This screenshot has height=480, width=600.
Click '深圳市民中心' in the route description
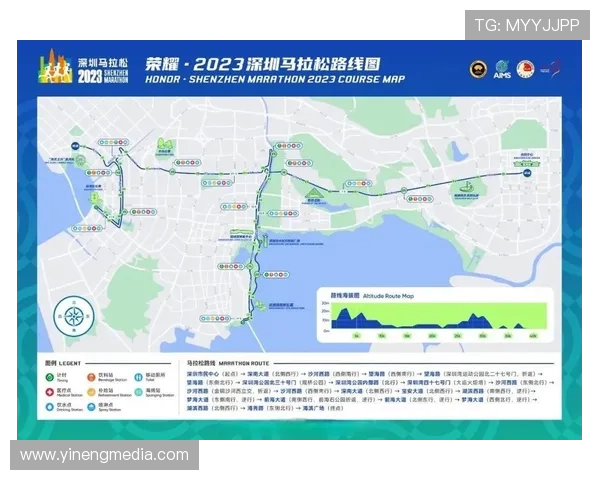(203, 374)
